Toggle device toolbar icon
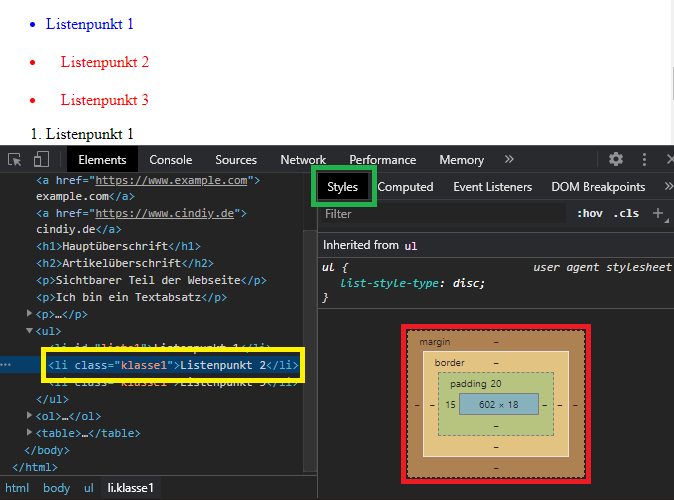Screen dimensions: 674x500 [41, 160]
